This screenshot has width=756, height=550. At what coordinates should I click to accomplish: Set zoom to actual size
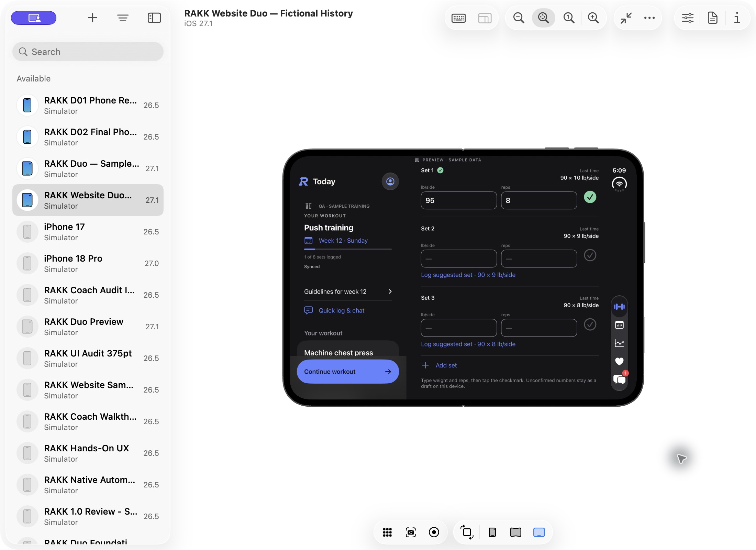point(569,18)
